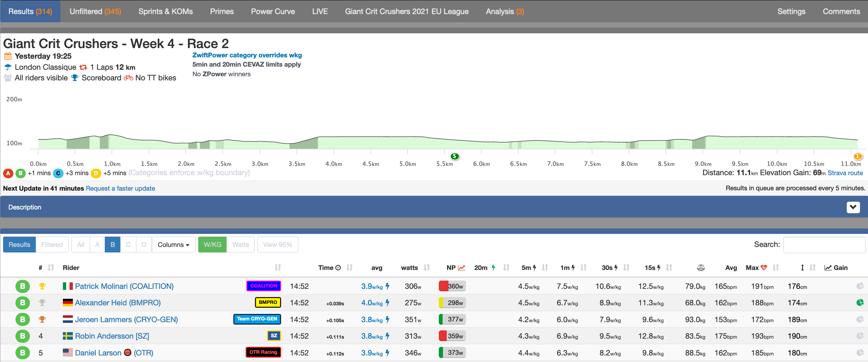Sort by 15s power column
Image resolution: width=868 pixels, height=362 pixels.
click(669, 268)
